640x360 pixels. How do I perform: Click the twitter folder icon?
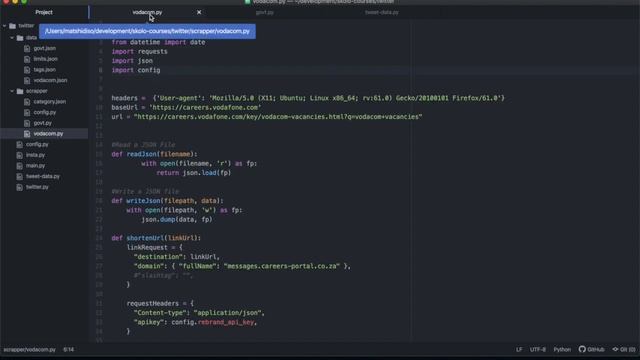coord(13,26)
